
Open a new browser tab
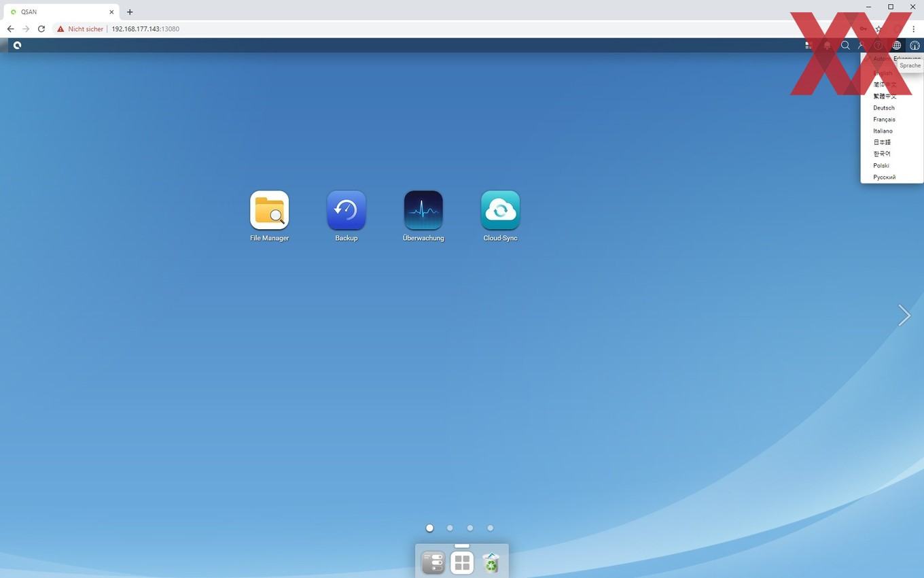click(130, 12)
